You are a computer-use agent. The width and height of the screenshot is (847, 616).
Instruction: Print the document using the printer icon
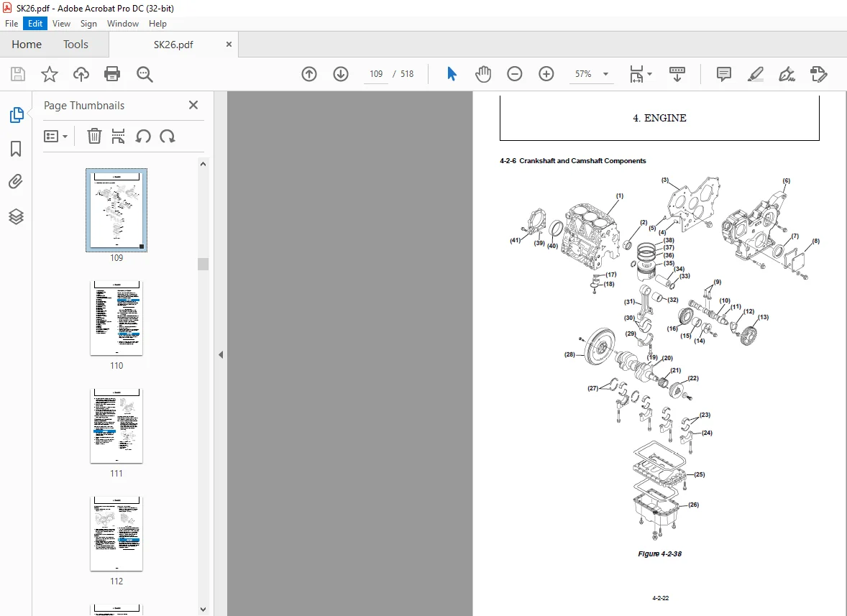click(x=112, y=74)
